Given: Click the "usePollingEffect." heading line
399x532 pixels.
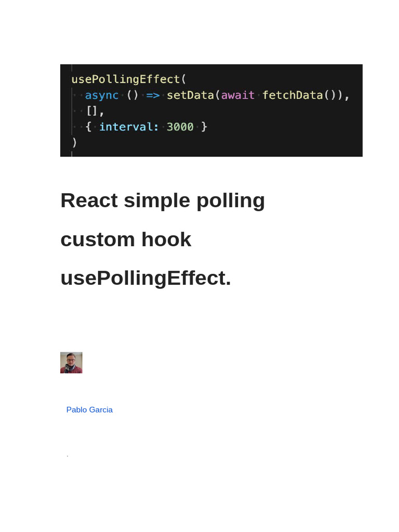Looking at the screenshot, I should coord(145,278).
